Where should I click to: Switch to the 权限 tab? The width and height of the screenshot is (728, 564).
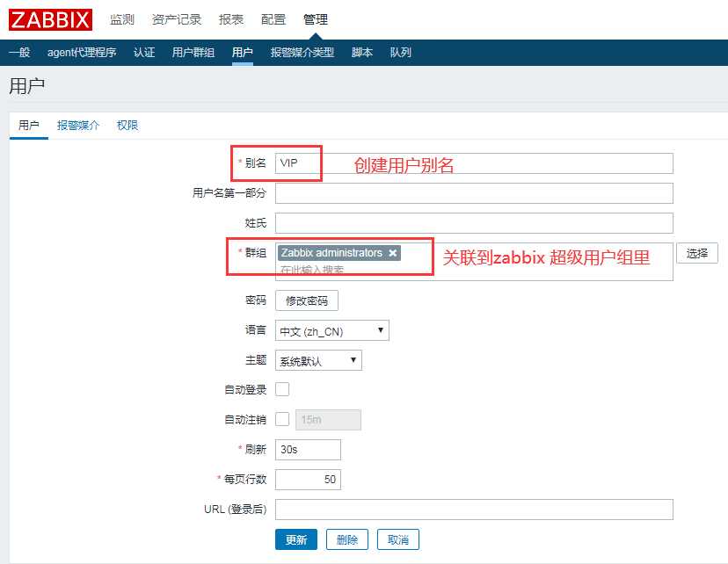pos(127,126)
